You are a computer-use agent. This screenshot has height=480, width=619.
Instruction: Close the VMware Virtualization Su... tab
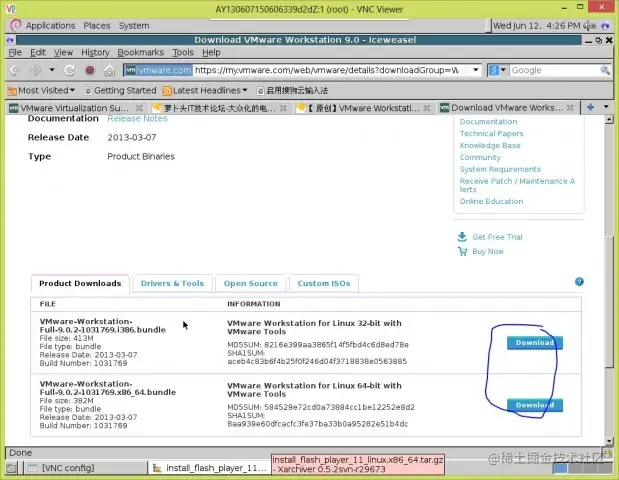tap(139, 108)
